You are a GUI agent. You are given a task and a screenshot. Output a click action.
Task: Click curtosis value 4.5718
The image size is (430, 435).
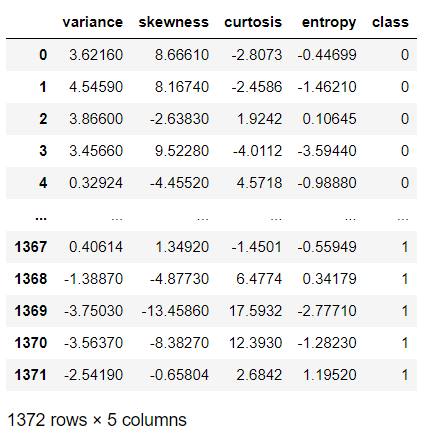click(x=259, y=183)
